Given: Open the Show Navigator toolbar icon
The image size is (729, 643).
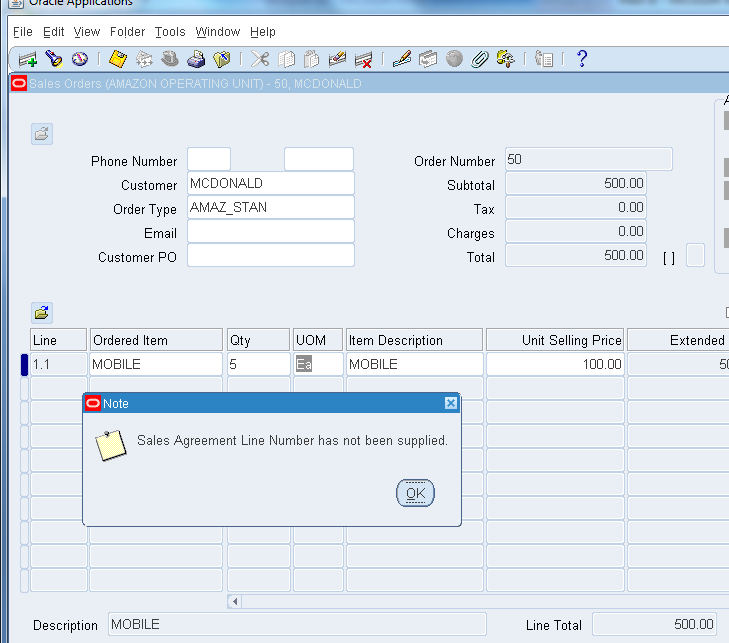Looking at the screenshot, I should click(80, 59).
